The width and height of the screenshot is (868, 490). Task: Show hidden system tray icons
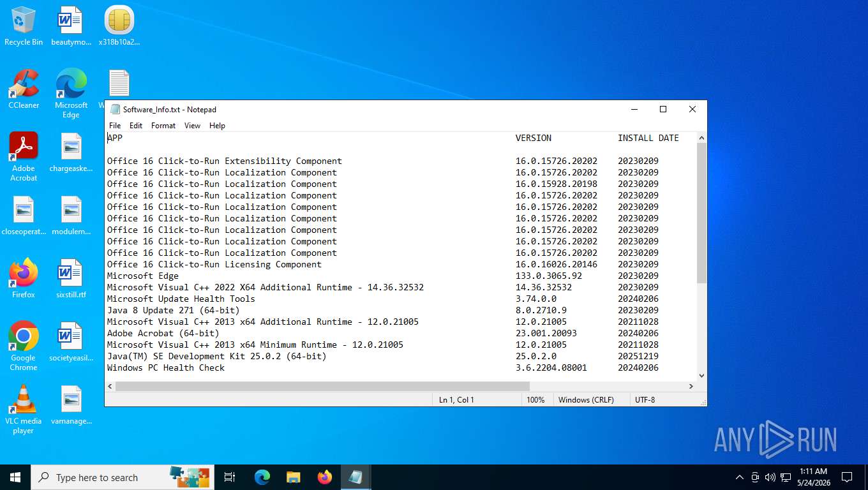pos(740,477)
